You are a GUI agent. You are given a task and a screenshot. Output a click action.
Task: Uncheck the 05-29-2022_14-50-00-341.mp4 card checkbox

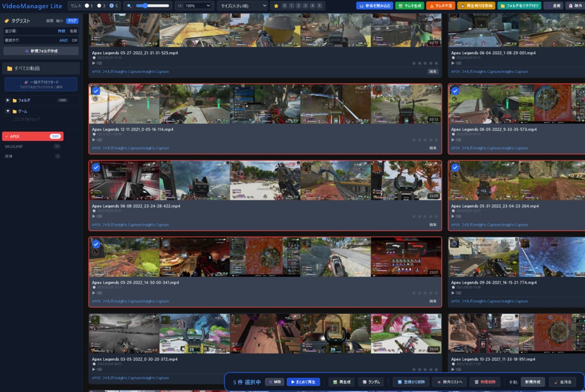(x=96, y=244)
